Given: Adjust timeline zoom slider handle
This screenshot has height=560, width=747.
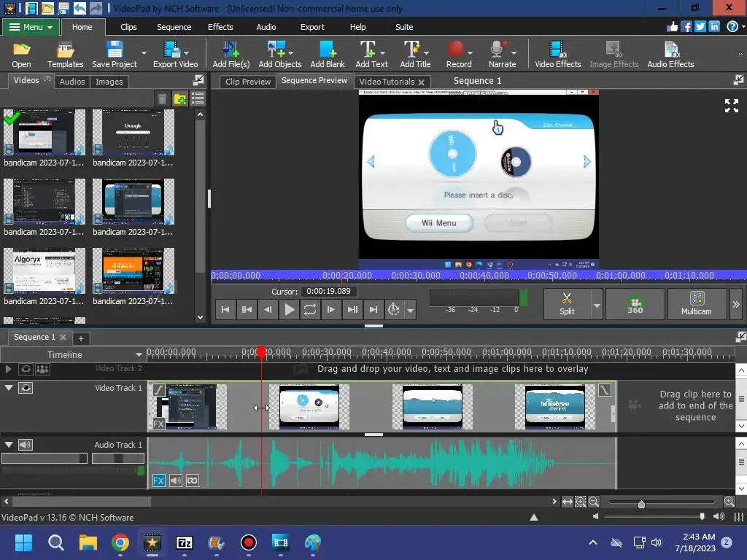Looking at the screenshot, I should click(641, 504).
